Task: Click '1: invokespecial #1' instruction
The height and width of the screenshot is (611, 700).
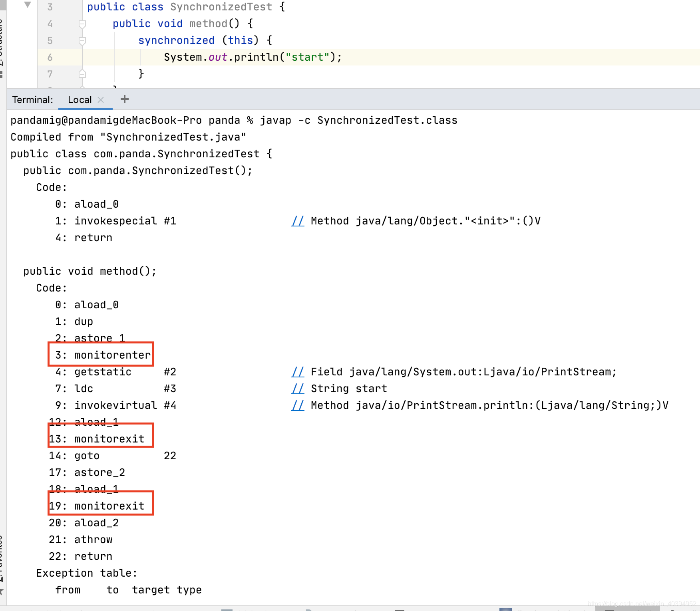Action: (115, 221)
